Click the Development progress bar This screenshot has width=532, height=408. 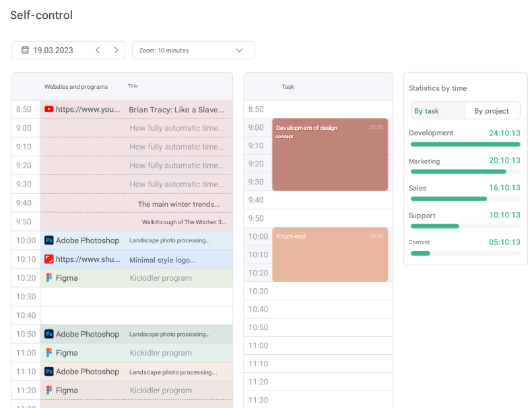tap(465, 145)
